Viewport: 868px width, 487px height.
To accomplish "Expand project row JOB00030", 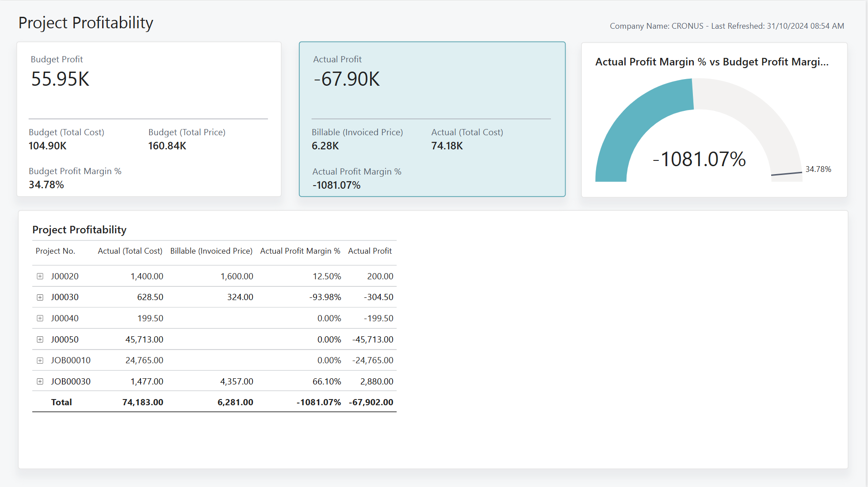I will pos(40,381).
